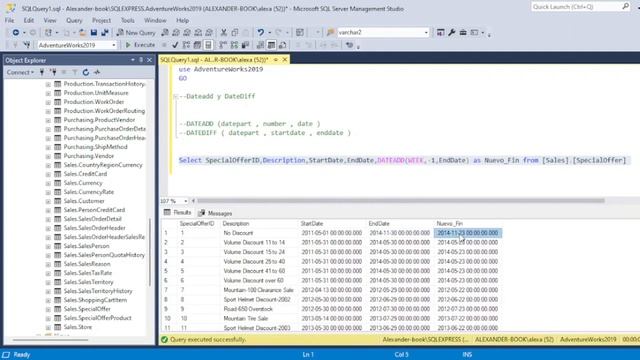Click the Cut scissors icon

click(224, 33)
